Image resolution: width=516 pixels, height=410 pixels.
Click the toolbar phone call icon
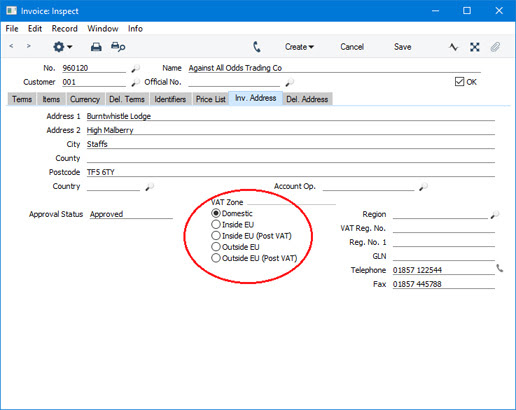(256, 47)
